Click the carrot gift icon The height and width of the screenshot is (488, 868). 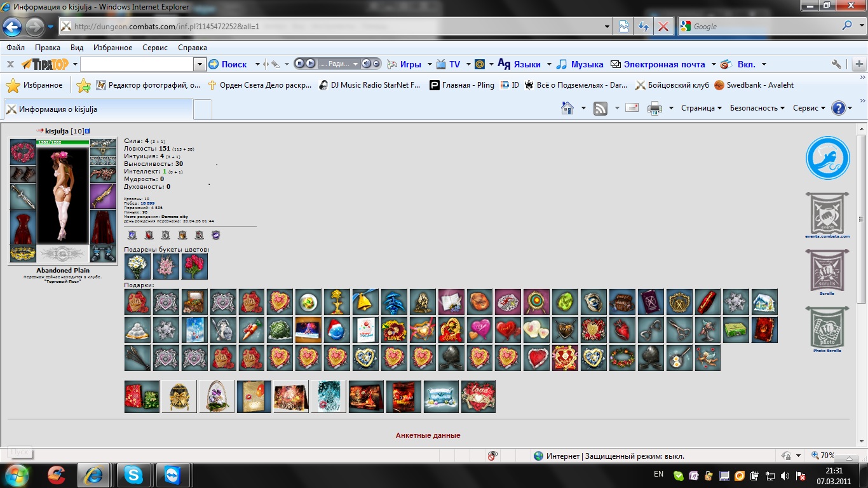(252, 330)
